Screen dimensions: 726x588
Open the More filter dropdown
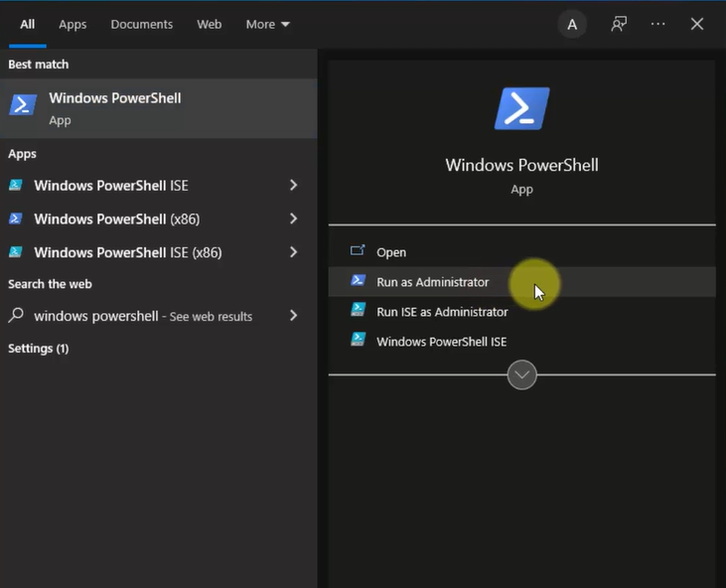point(267,24)
